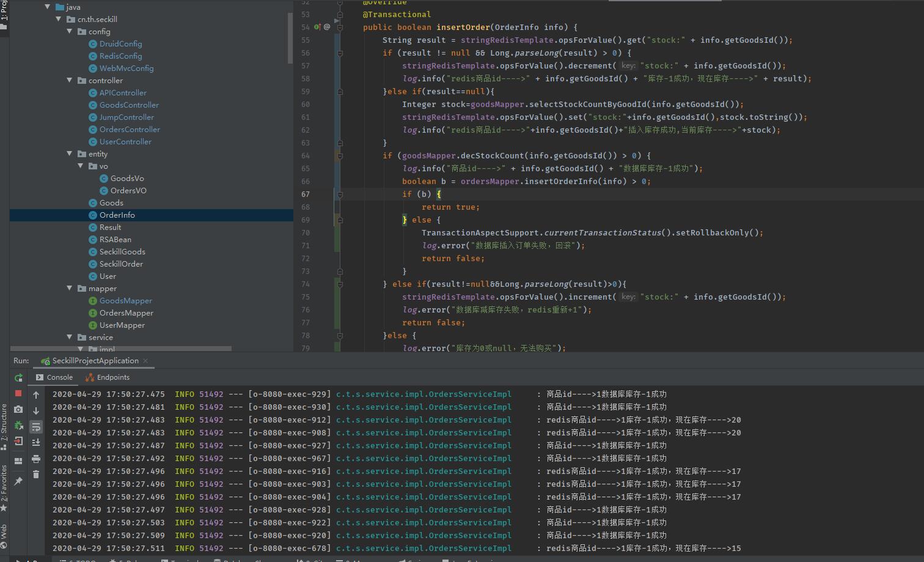Select the UserMapper interface
924x562 pixels.
(122, 325)
